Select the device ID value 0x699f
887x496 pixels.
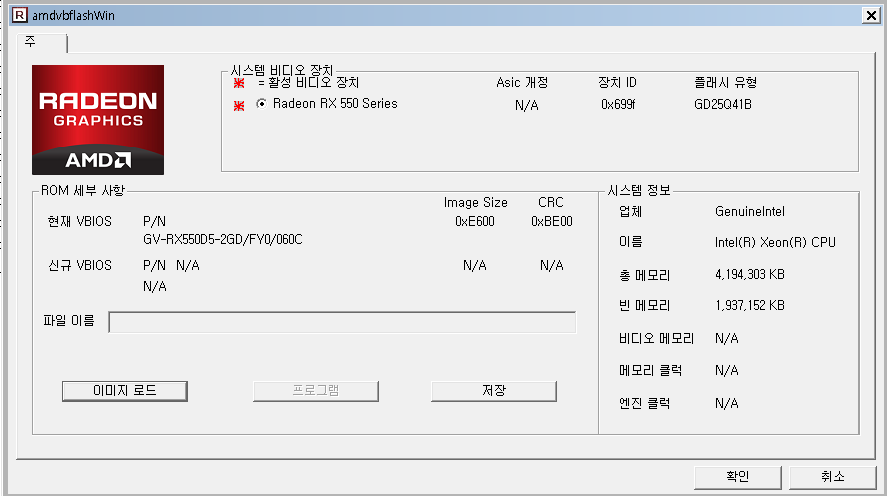pos(618,104)
